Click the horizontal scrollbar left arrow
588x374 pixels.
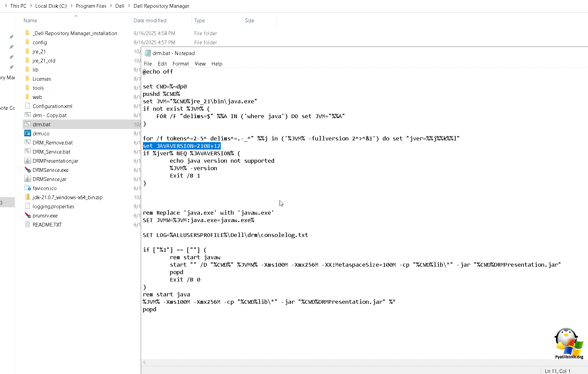click(x=144, y=363)
